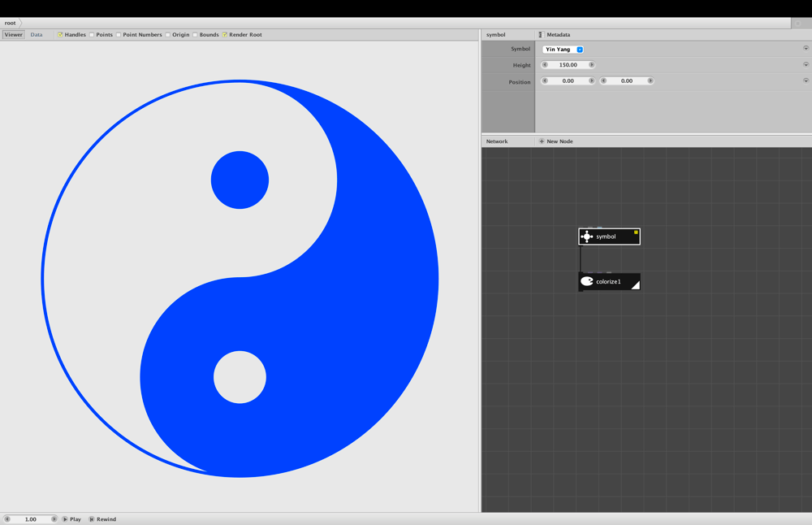The width and height of the screenshot is (812, 525).
Task: Click the Height value 150.00 field
Action: pos(568,65)
